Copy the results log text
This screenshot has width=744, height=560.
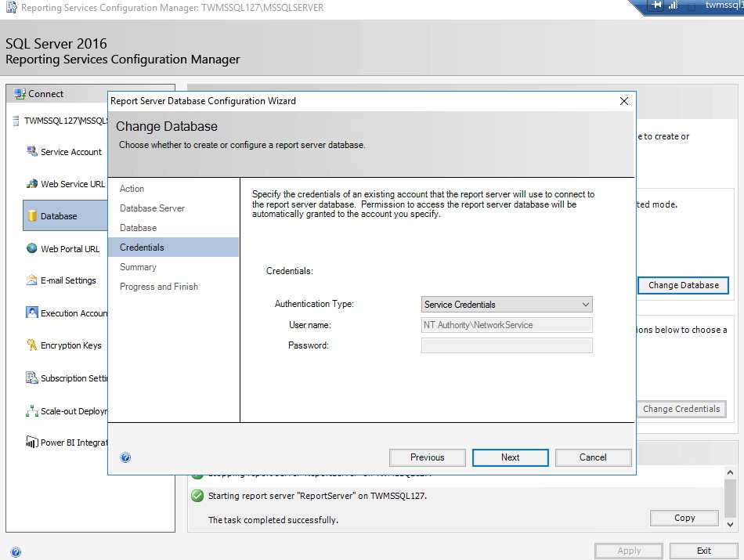684,518
